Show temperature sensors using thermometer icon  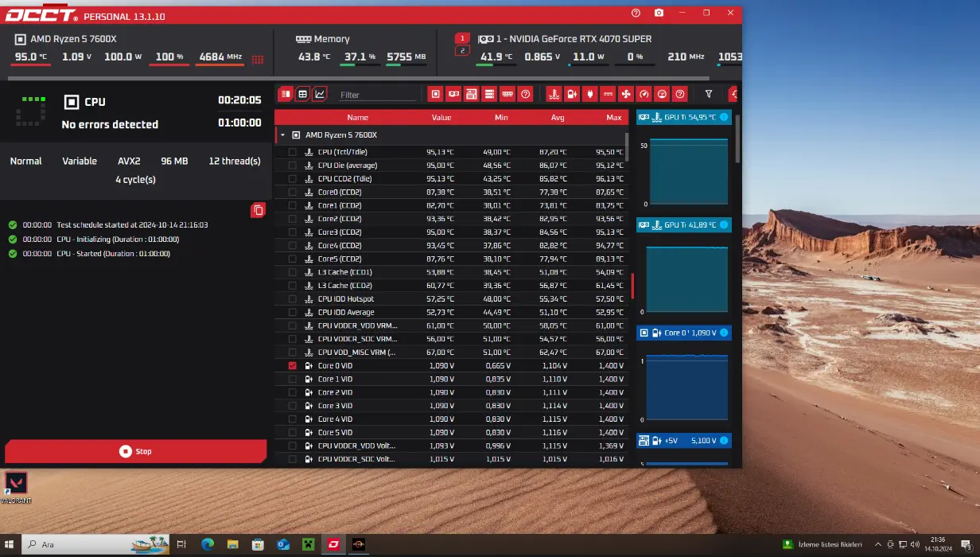(x=554, y=94)
